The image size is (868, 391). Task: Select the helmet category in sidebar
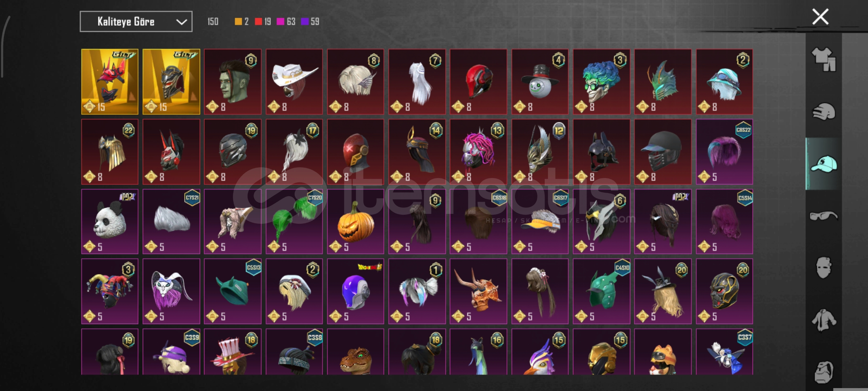click(x=824, y=112)
